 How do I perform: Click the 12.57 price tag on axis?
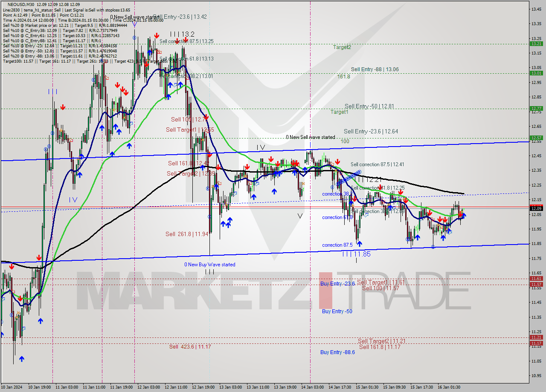(536, 138)
